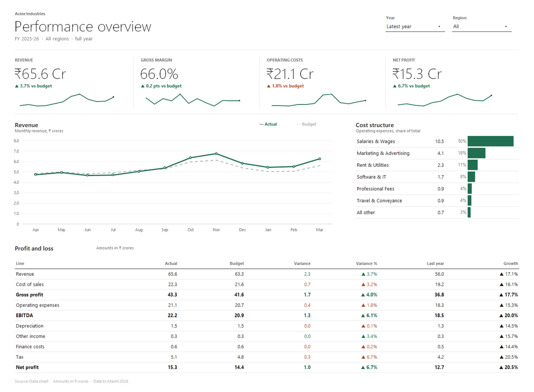Screen dimensions: 534x392
Task: Select the '3.7% vs budget' indicator
Action: [33, 86]
